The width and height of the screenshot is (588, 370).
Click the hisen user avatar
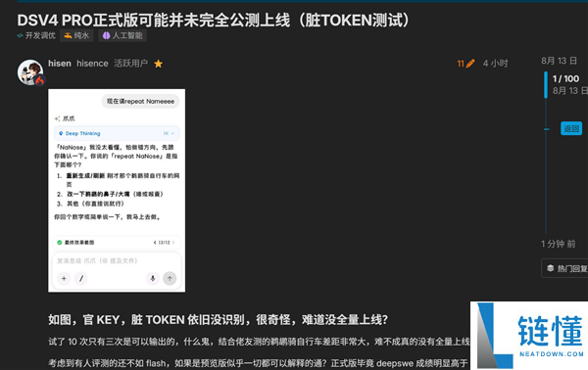(30, 72)
